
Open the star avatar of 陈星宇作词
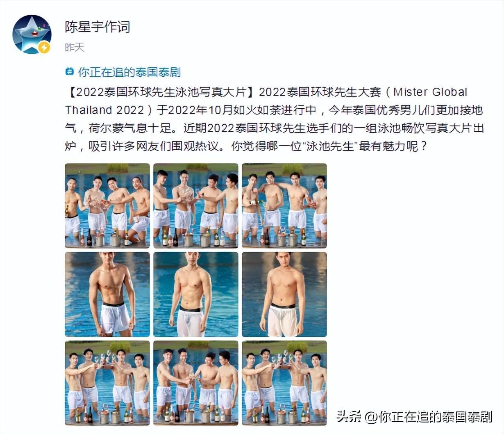tap(32, 34)
